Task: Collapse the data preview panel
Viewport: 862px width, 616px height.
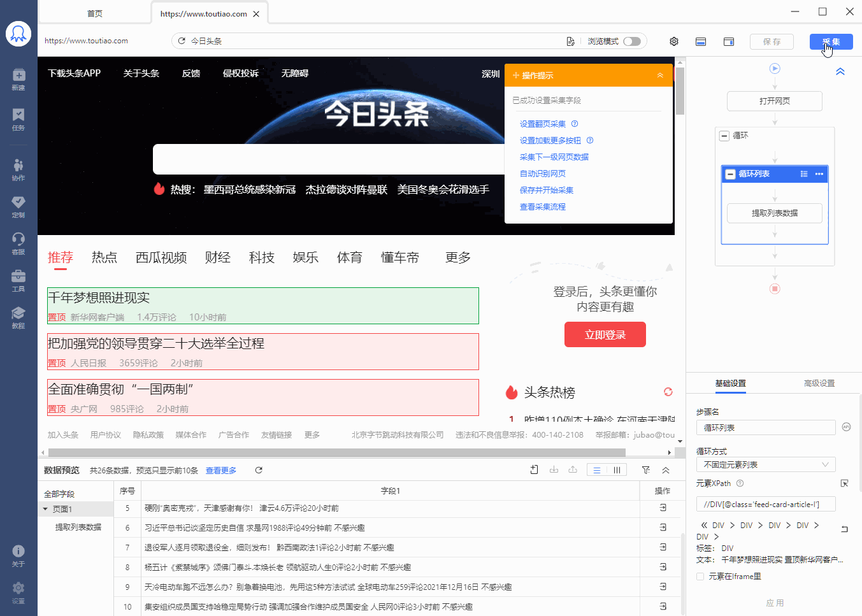Action: 666,470
